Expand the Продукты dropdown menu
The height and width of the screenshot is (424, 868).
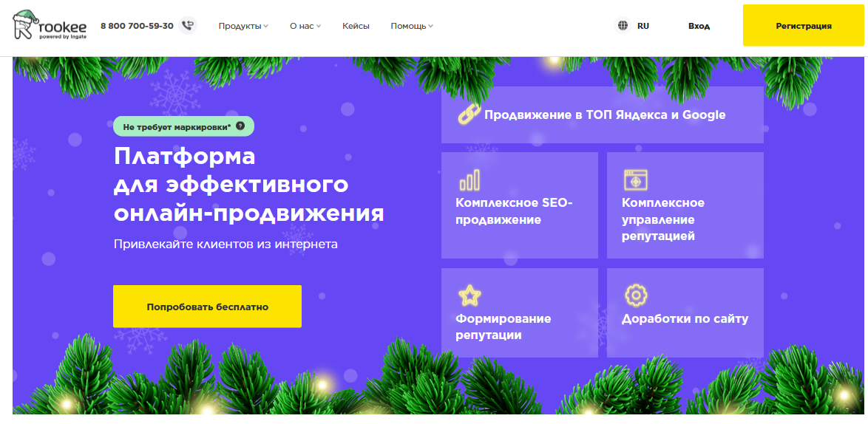243,26
